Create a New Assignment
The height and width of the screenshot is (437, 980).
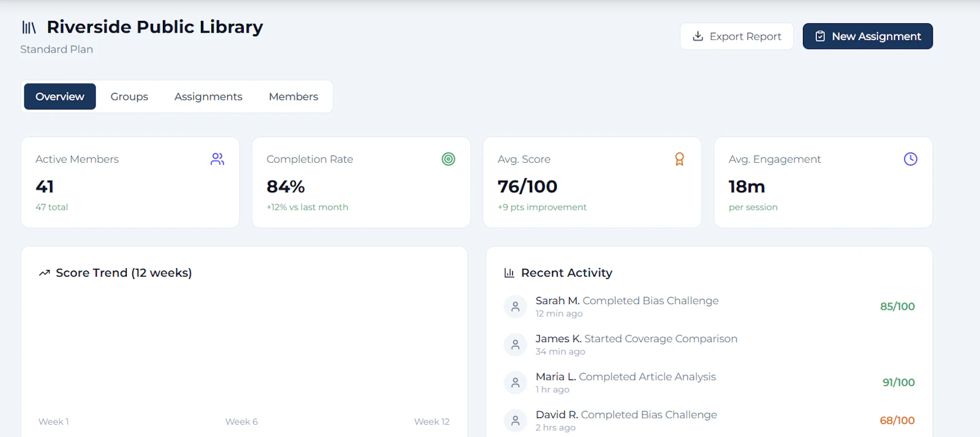(868, 37)
